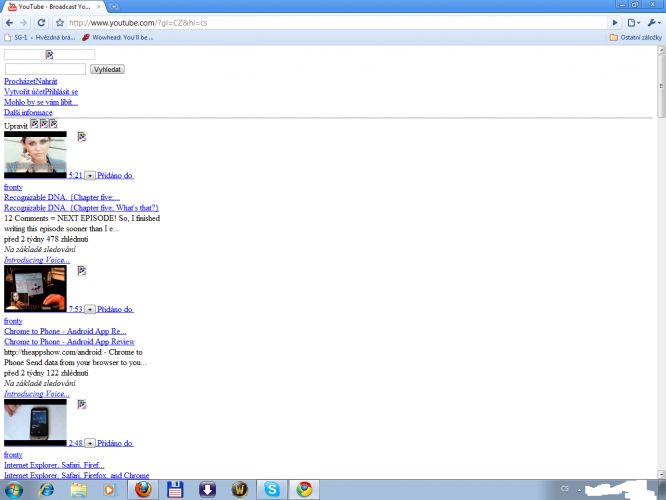Click the address bar URL field

pos(336,23)
